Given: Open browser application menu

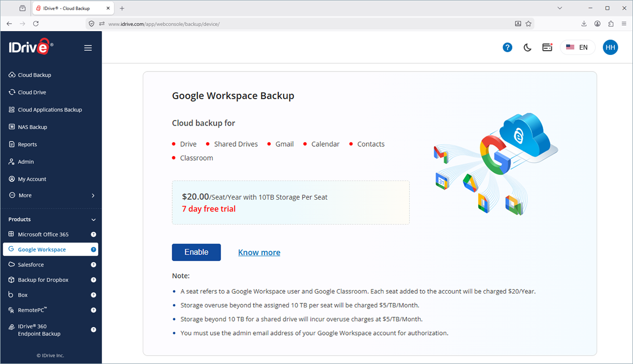Looking at the screenshot, I should click(x=624, y=24).
